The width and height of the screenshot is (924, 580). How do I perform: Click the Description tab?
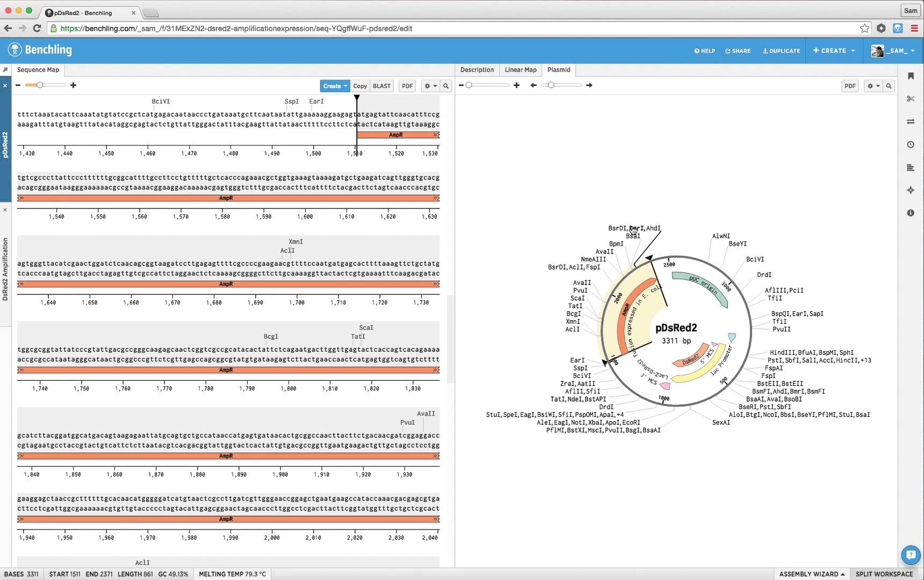click(x=477, y=70)
